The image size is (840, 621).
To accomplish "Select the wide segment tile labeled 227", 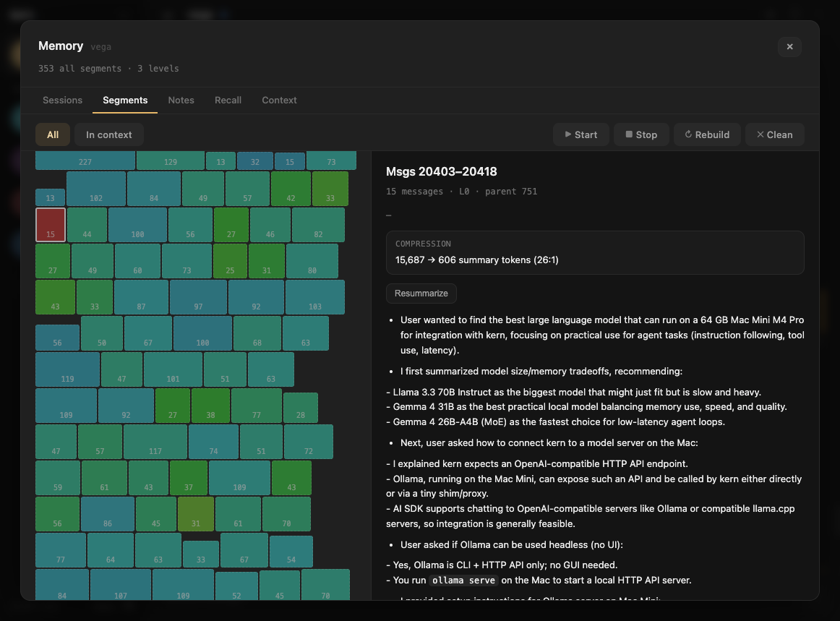I will [x=85, y=160].
